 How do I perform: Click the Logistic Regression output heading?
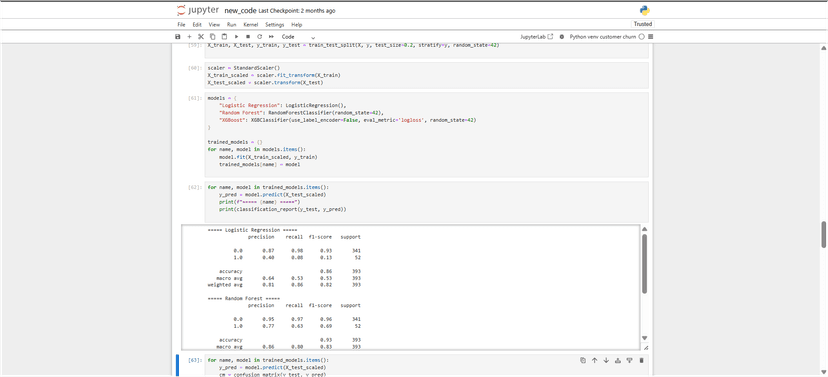point(252,230)
